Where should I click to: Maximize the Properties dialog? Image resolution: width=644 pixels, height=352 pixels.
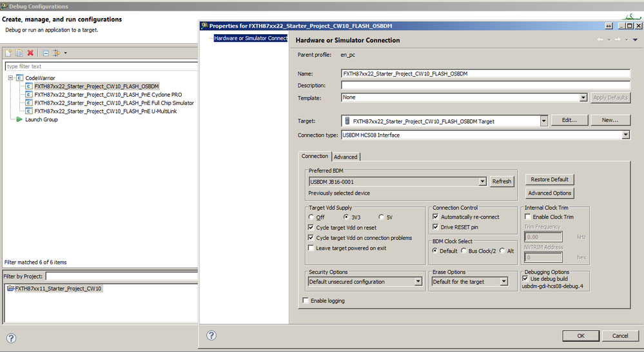(x=630, y=26)
